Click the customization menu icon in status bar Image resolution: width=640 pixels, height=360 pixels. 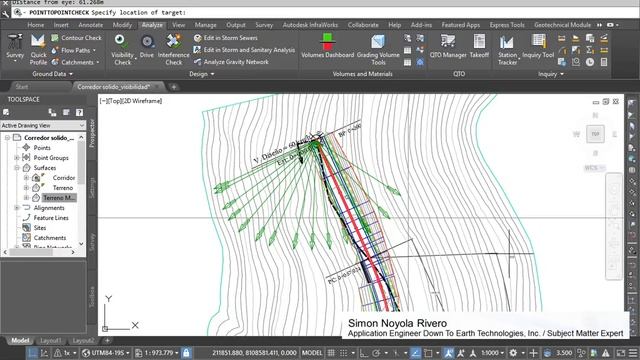pyautogui.click(x=633, y=353)
